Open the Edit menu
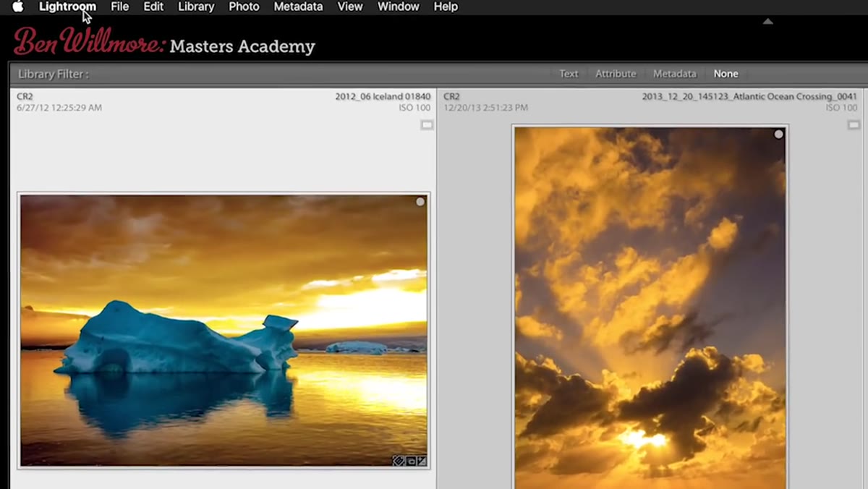Image resolution: width=868 pixels, height=489 pixels. pos(153,7)
